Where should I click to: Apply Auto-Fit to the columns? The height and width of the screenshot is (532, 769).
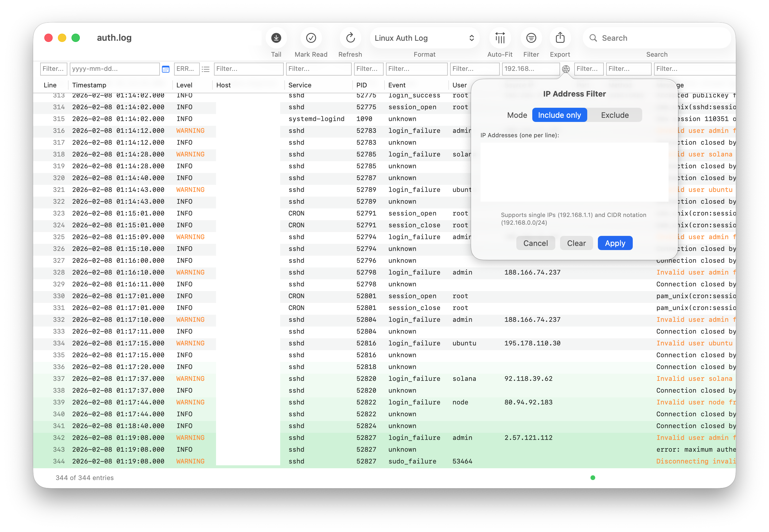point(499,38)
